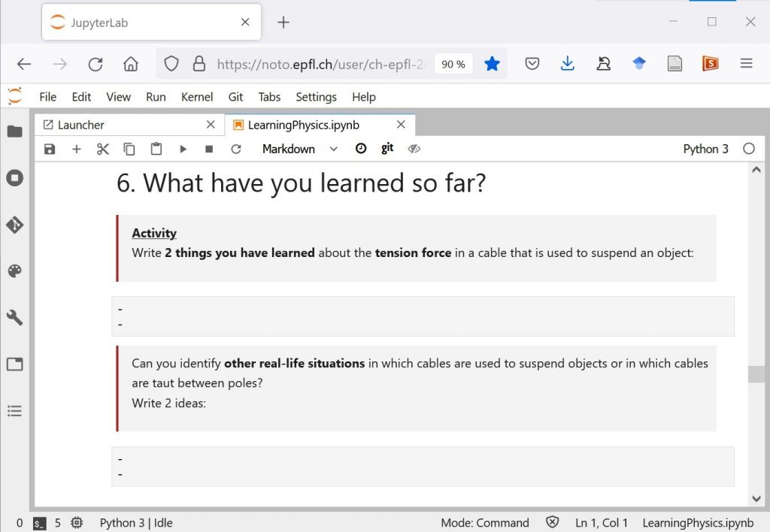
Task: Open the browser hamburger application menu
Action: tap(746, 64)
